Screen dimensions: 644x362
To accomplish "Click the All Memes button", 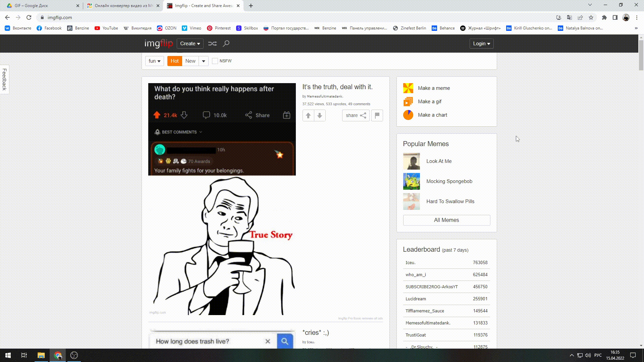I will click(446, 220).
